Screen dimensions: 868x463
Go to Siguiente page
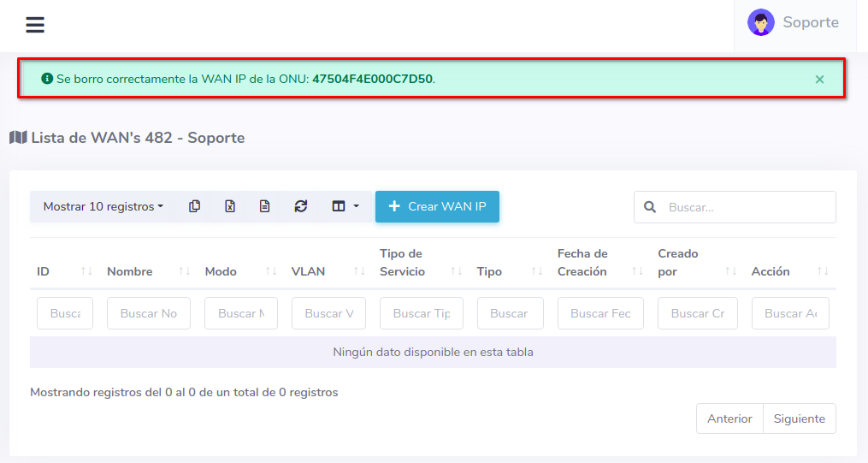coord(799,418)
